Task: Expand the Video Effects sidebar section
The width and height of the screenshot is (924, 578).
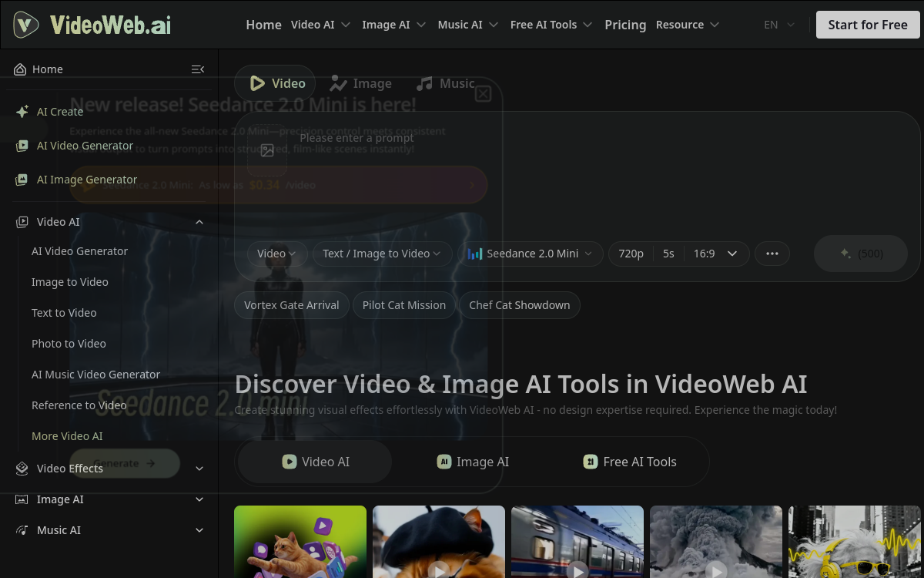Action: click(x=199, y=469)
